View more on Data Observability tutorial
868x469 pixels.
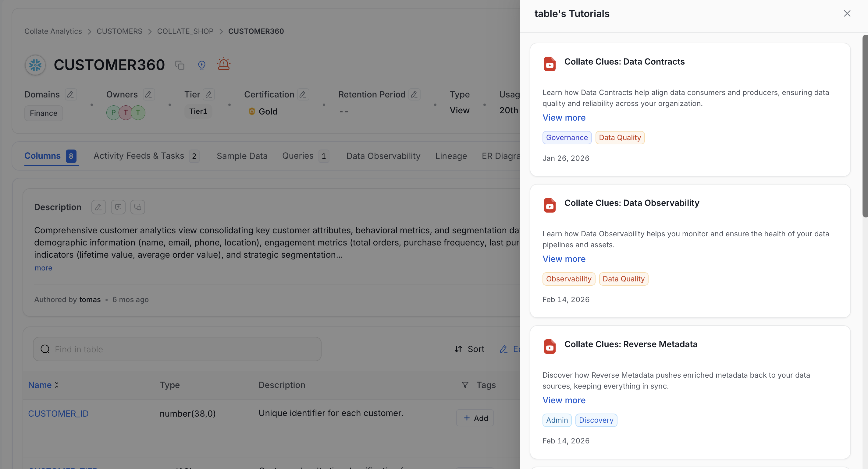click(564, 259)
